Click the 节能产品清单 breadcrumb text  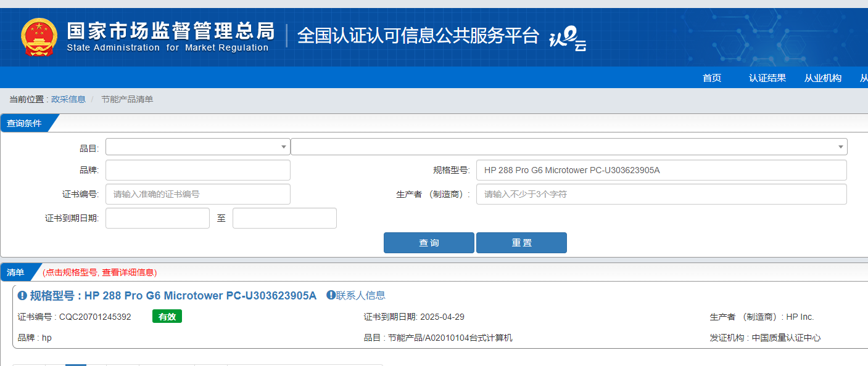[127, 99]
